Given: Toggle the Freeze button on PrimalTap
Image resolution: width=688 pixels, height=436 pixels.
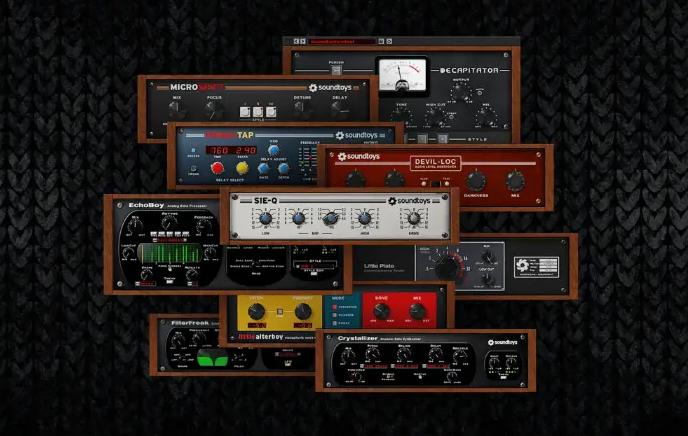Looking at the screenshot, I should [x=193, y=150].
